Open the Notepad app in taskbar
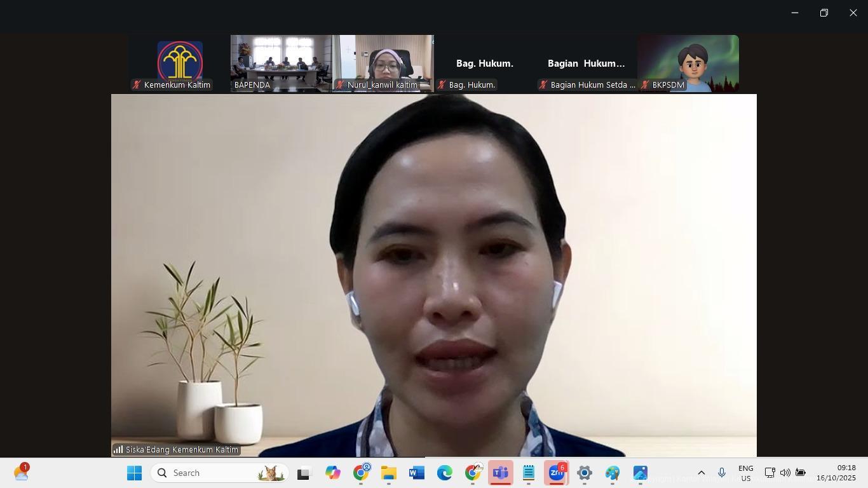 (529, 473)
